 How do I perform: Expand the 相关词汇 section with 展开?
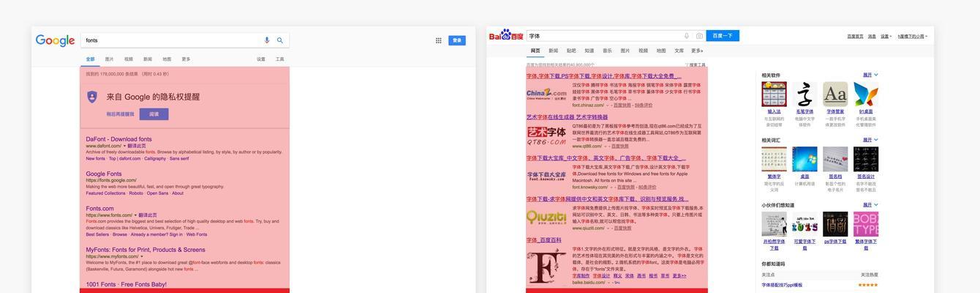pos(870,140)
